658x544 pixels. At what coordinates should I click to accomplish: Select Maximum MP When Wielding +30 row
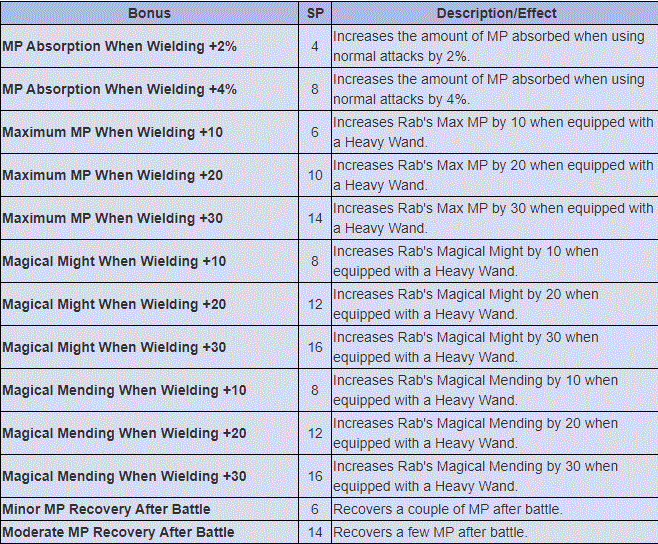coord(114,218)
